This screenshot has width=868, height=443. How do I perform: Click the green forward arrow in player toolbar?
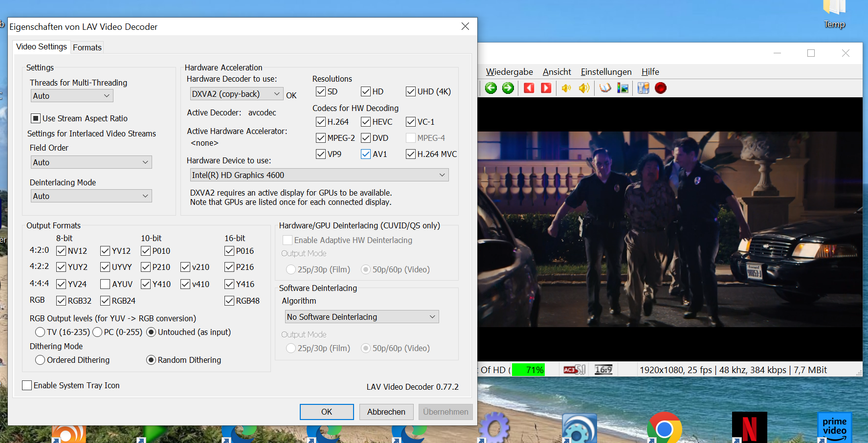point(508,88)
